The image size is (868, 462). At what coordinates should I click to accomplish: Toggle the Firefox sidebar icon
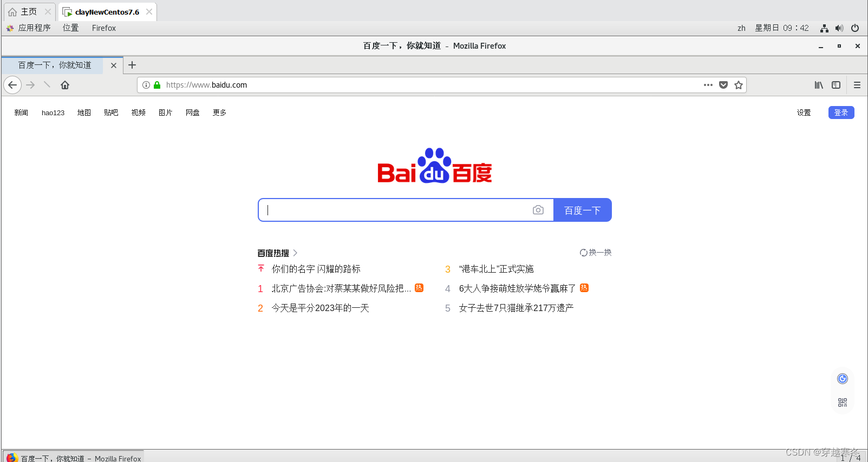[x=836, y=85]
